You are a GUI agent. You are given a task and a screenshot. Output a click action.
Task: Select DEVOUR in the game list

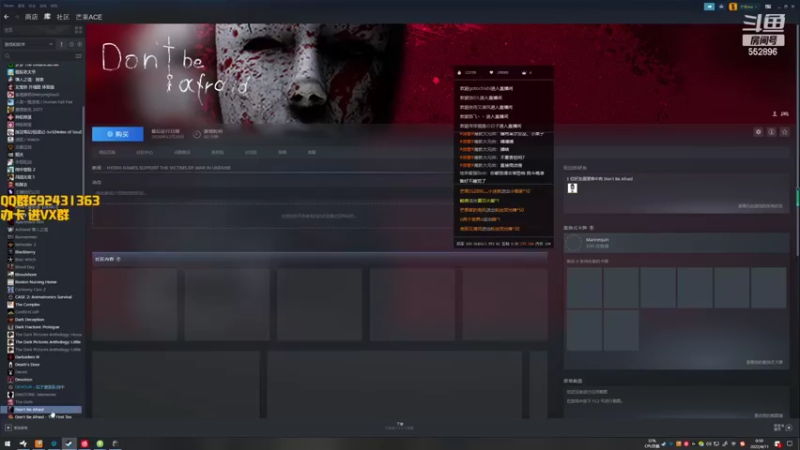click(39, 387)
